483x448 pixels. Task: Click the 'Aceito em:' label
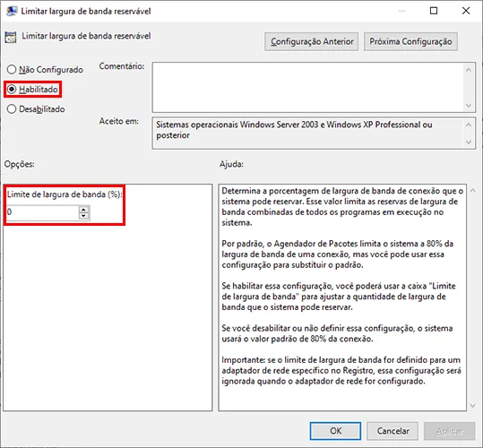pos(118,121)
